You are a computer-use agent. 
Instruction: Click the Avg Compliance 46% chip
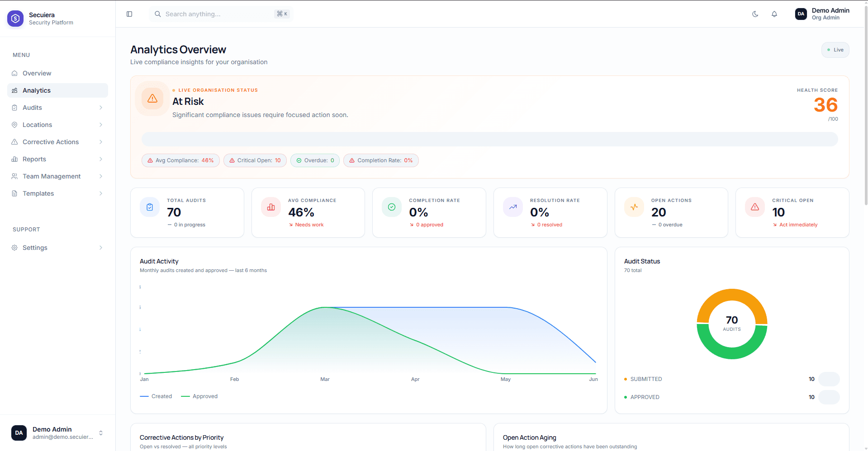click(180, 160)
